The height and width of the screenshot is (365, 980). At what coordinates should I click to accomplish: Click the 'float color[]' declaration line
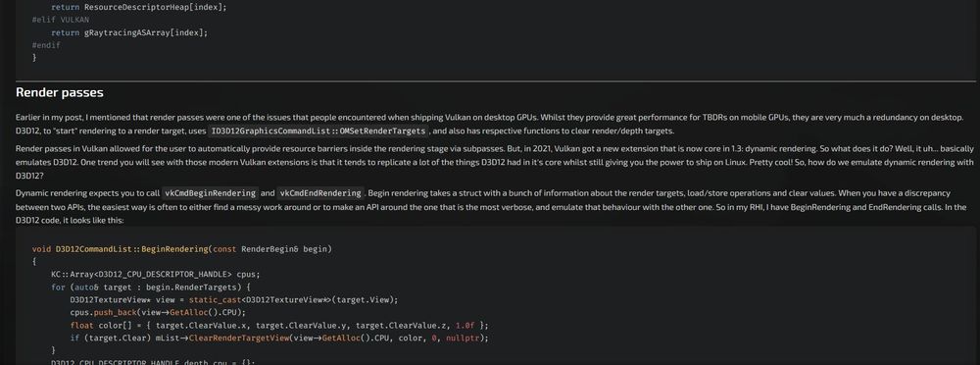point(279,326)
